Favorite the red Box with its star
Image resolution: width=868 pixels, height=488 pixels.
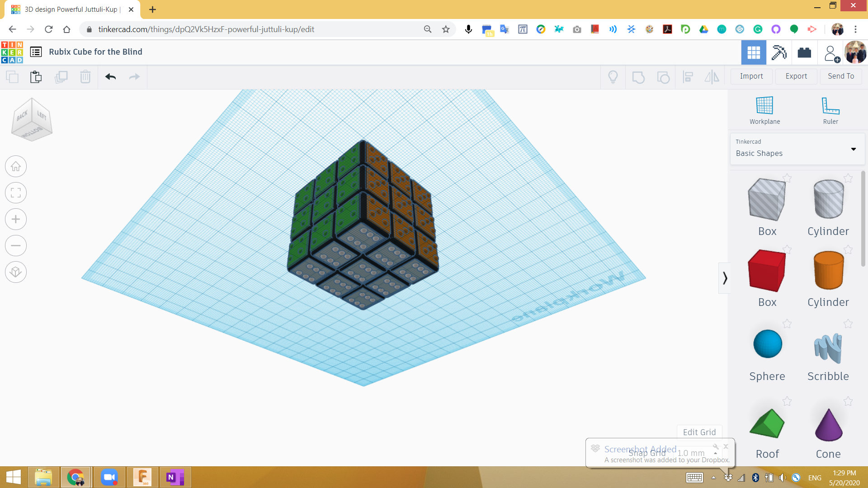click(x=787, y=249)
